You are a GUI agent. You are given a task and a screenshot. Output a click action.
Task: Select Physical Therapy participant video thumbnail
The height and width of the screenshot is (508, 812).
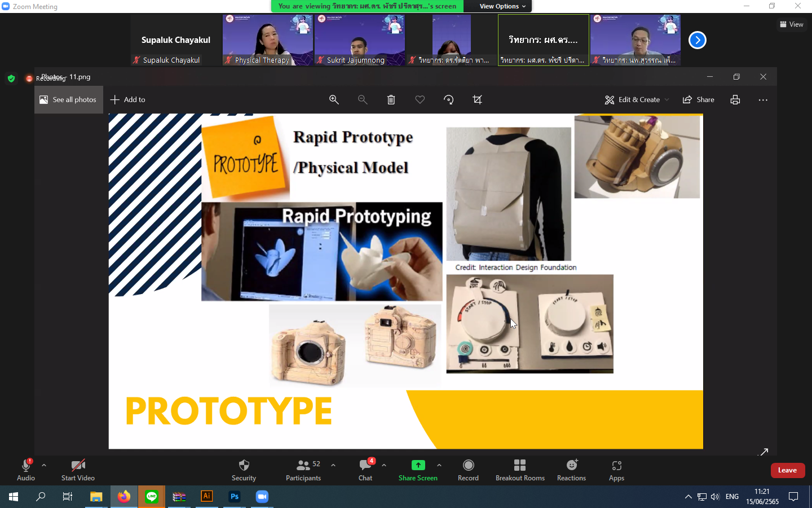point(268,40)
